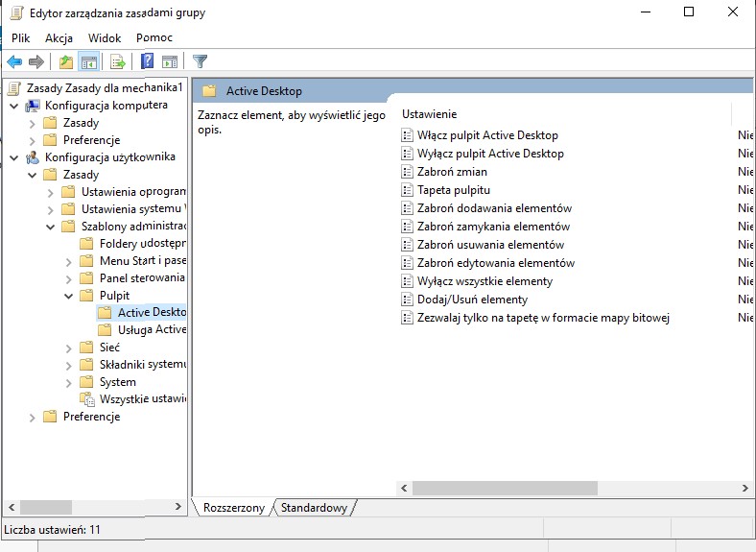
Task: Click the Ustawienie column header
Action: [430, 114]
